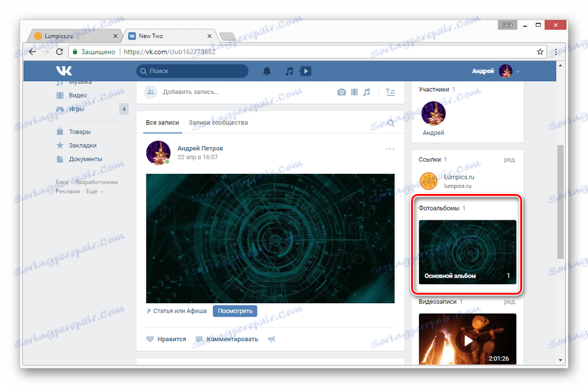This screenshot has width=588, height=388.
Task: Play the 2:01:26 video thumbnail
Action: coord(467,339)
